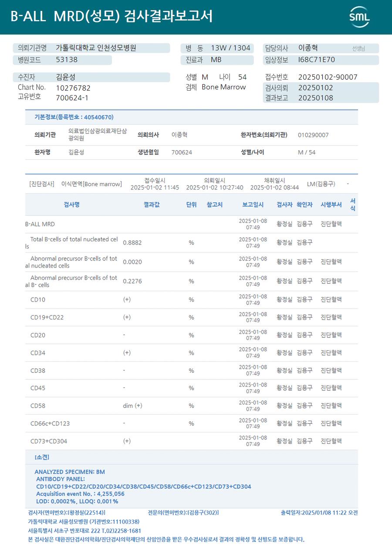392x554 pixels.
Task: Click the reception number '20250102-90007'
Action: (x=328, y=77)
